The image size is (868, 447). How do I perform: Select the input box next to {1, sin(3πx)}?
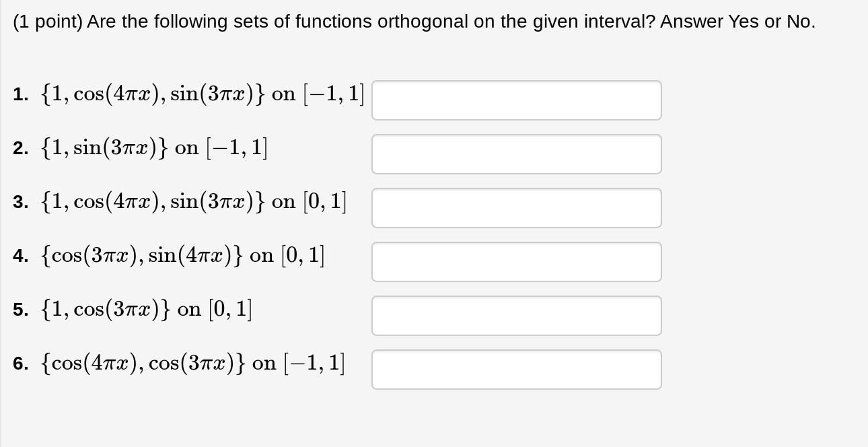pyautogui.click(x=516, y=153)
